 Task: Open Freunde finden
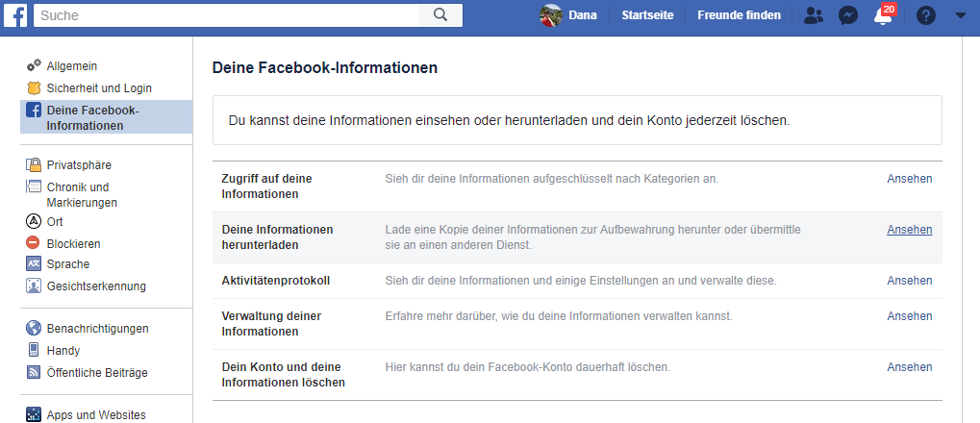739,15
